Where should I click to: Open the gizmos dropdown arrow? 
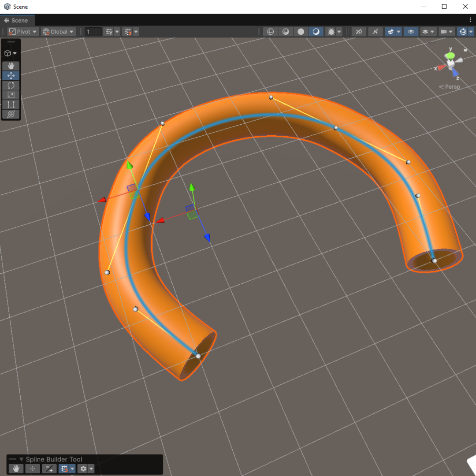coord(471,32)
